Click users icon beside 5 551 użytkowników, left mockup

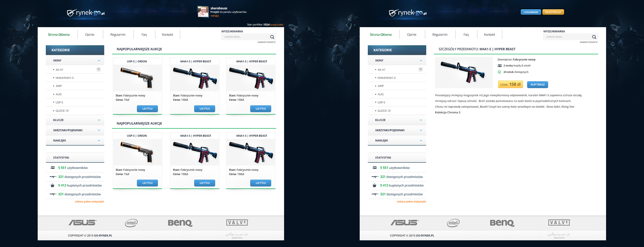point(52,168)
